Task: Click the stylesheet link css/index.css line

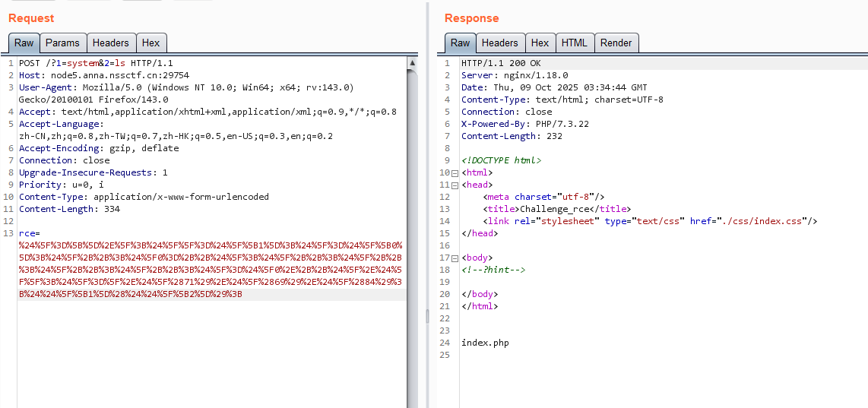Action: point(650,221)
